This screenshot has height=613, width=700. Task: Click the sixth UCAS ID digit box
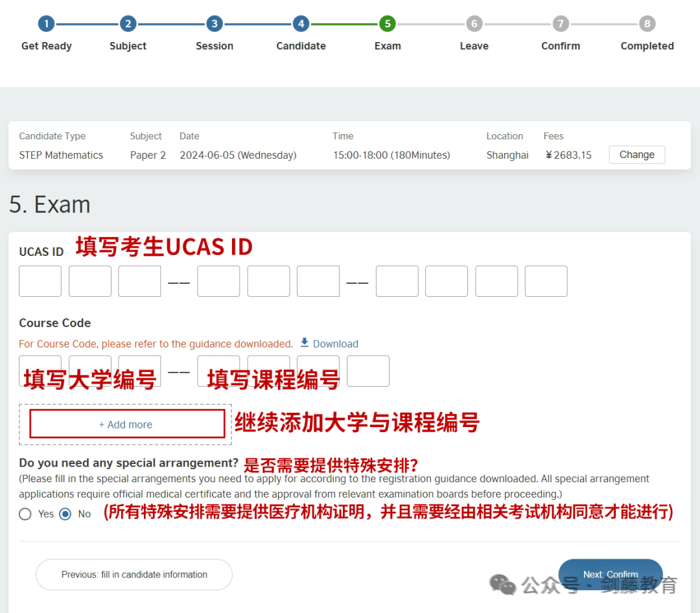[318, 281]
